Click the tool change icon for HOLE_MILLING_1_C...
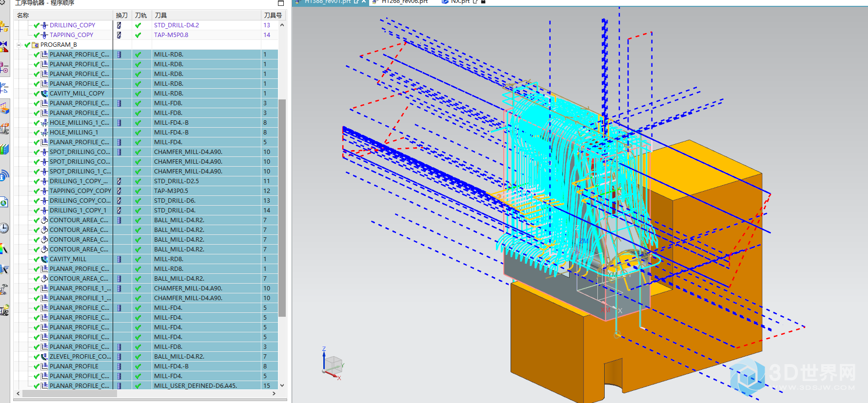The image size is (868, 403). [x=119, y=122]
